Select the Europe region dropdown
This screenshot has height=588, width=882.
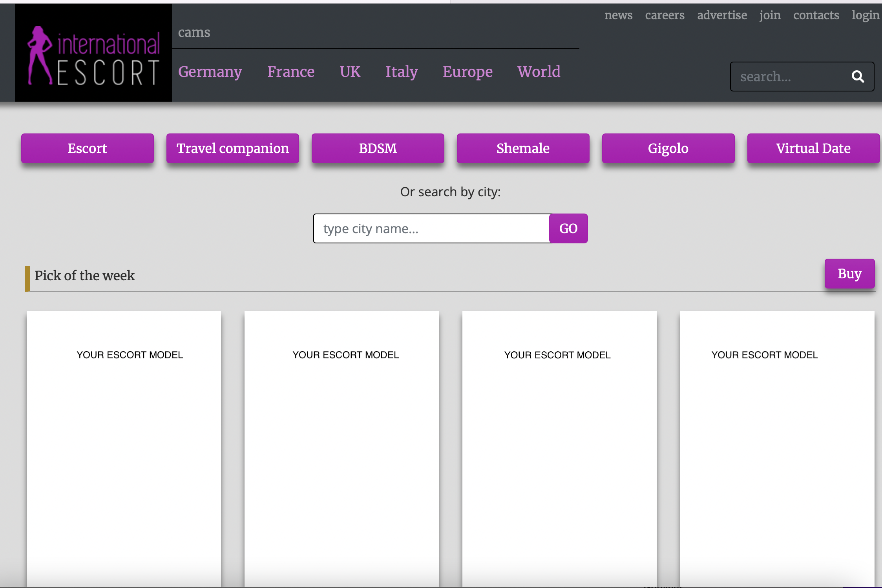click(468, 71)
